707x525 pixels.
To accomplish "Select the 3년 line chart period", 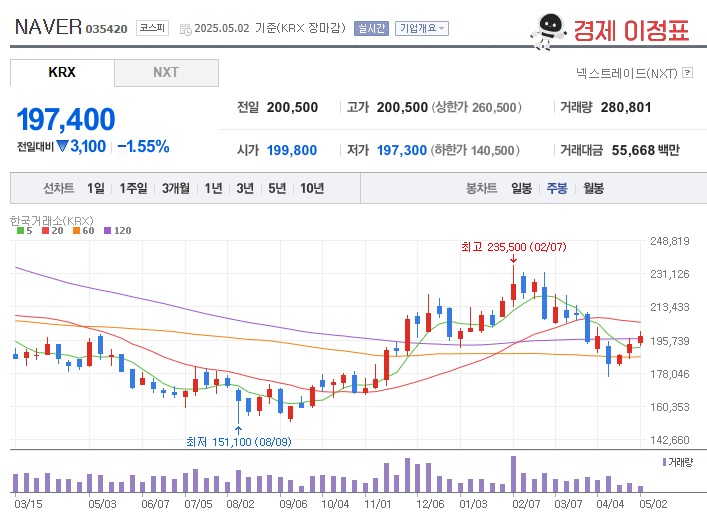I will click(245, 188).
